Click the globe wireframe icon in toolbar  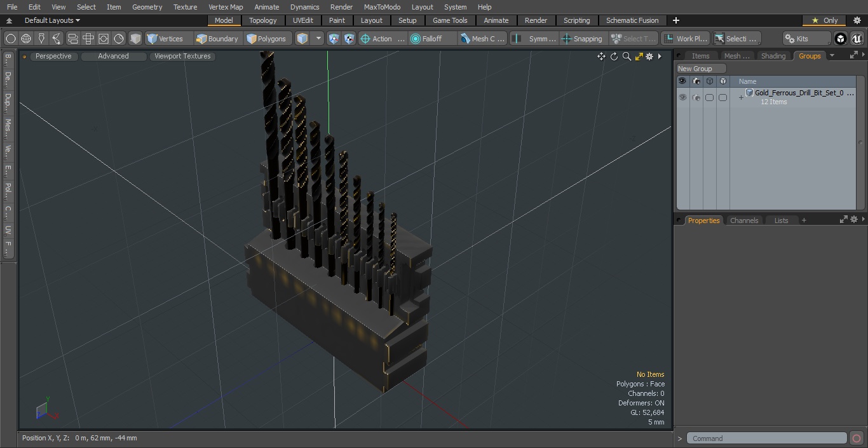(x=26, y=39)
